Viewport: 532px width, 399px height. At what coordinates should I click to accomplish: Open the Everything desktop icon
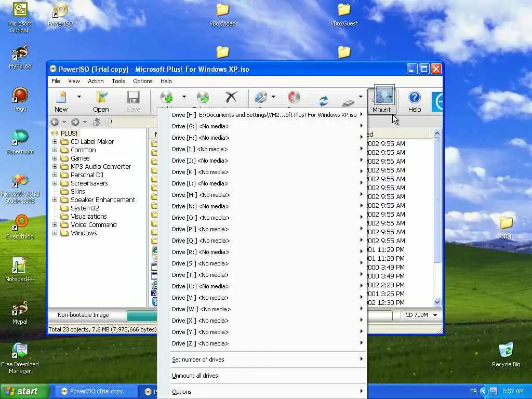point(20,227)
